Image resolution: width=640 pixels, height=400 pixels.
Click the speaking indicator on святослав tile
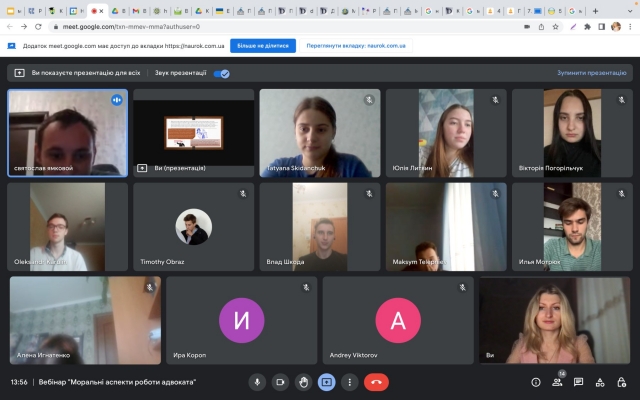117,100
